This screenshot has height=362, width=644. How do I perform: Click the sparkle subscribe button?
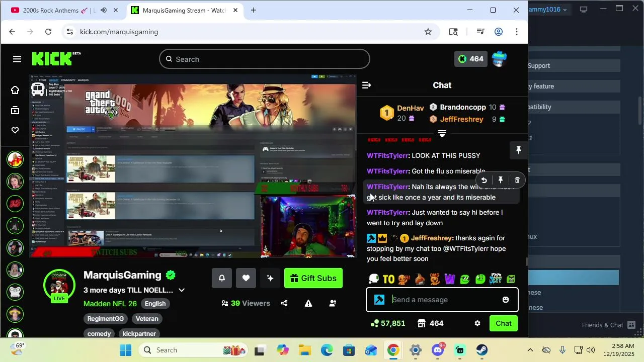[x=270, y=278]
